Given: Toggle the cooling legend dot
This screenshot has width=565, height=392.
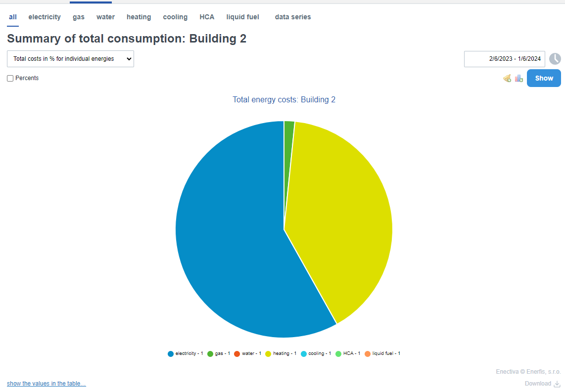Looking at the screenshot, I should [x=304, y=354].
